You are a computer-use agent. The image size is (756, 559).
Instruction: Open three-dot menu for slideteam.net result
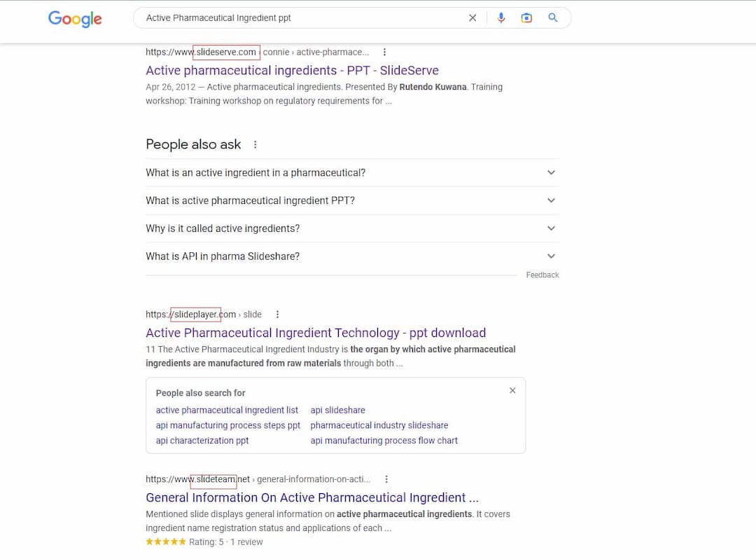(x=386, y=479)
